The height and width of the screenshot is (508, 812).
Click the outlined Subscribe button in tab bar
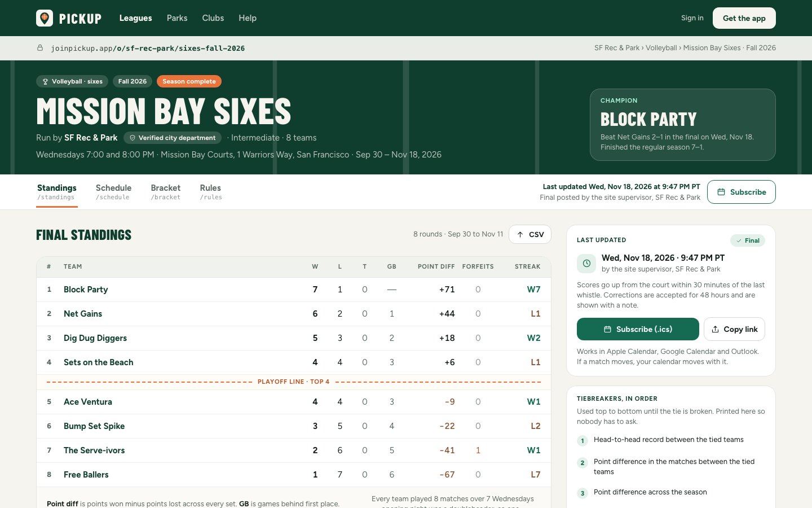coord(742,192)
